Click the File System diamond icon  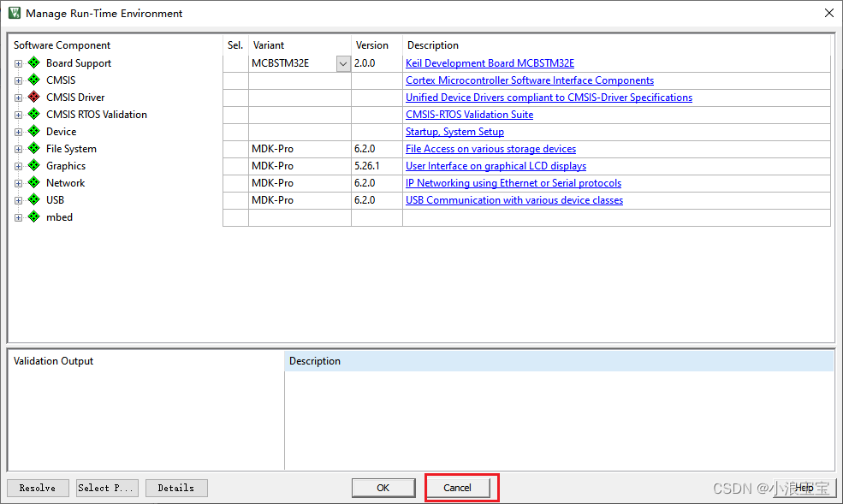pos(34,148)
